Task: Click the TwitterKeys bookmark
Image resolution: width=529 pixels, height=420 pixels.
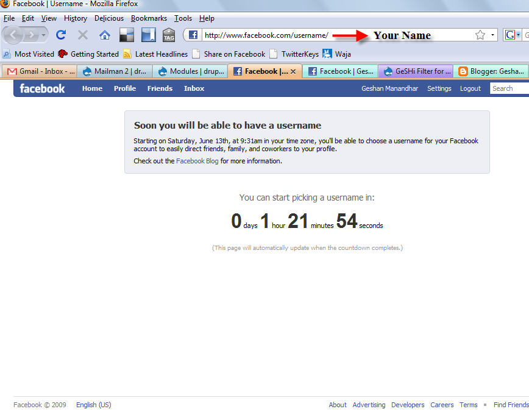Action: pos(294,54)
